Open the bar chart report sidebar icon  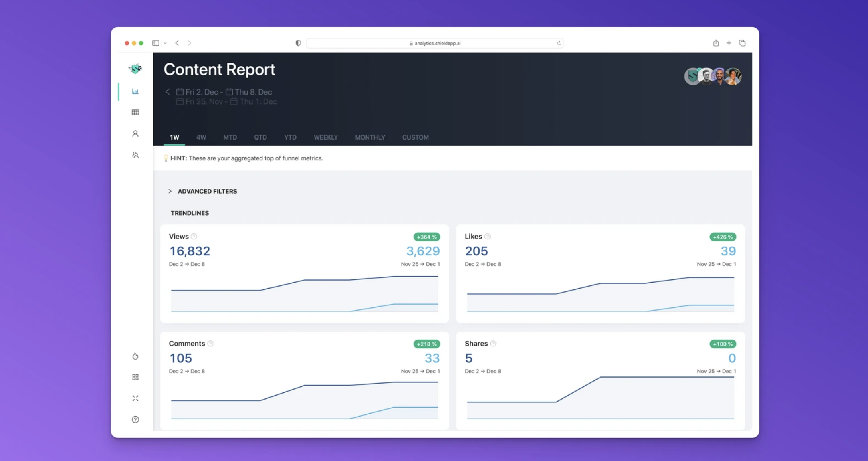click(135, 91)
